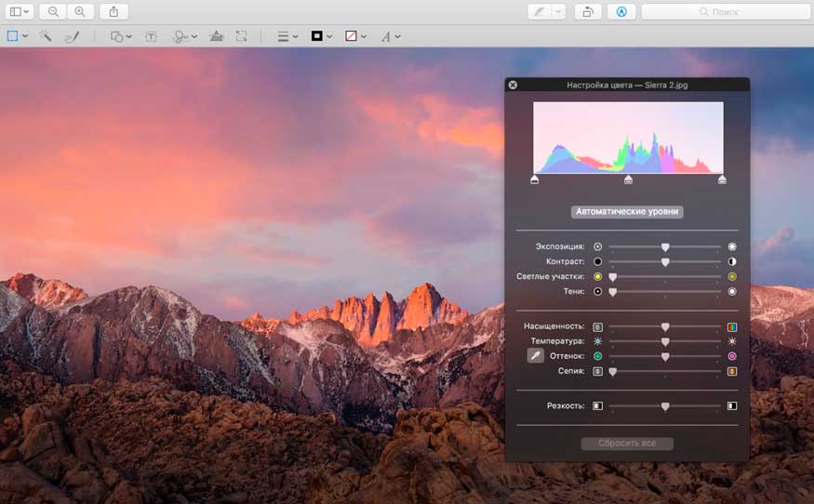Expand the sidebar view mode dropdown
The width and height of the screenshot is (814, 504).
(x=20, y=11)
